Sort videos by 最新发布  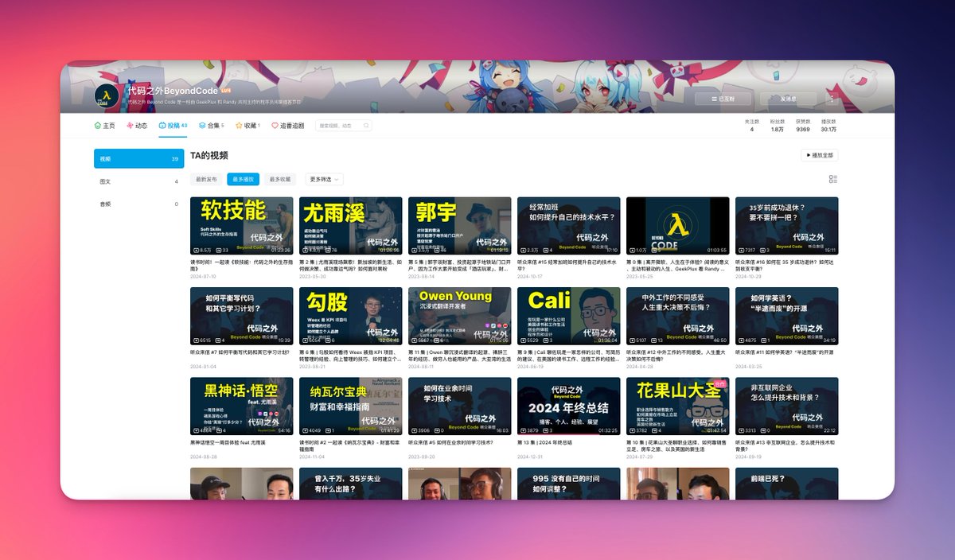[x=206, y=180]
